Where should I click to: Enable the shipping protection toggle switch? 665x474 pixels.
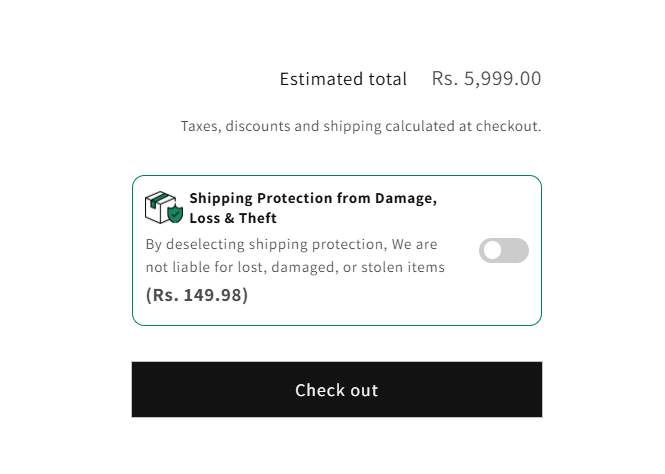point(503,251)
